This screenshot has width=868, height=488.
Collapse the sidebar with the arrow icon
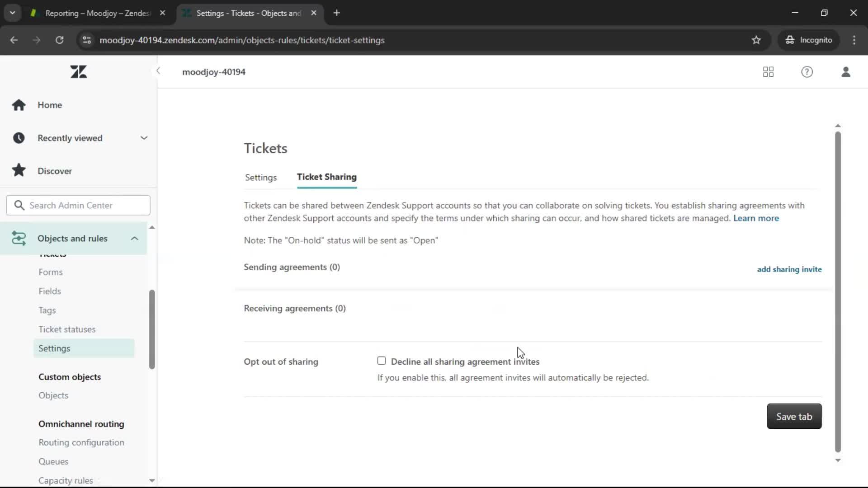point(158,70)
